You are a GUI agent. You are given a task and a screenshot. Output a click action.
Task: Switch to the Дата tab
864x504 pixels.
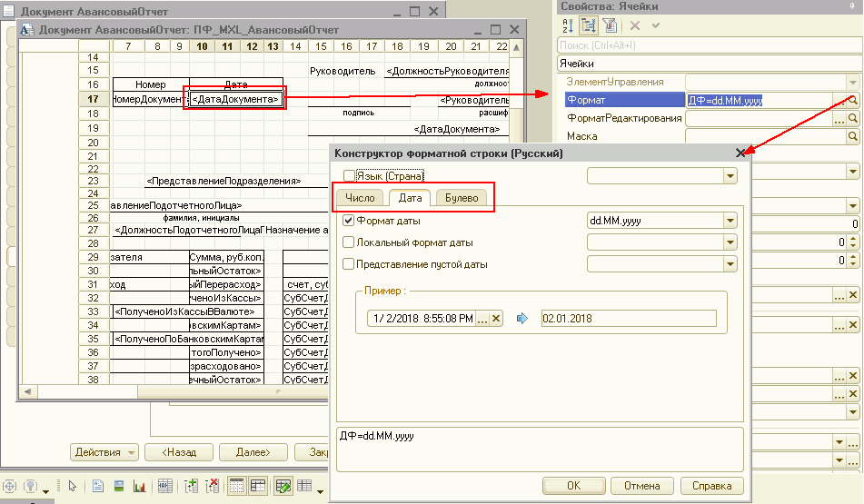(x=410, y=198)
